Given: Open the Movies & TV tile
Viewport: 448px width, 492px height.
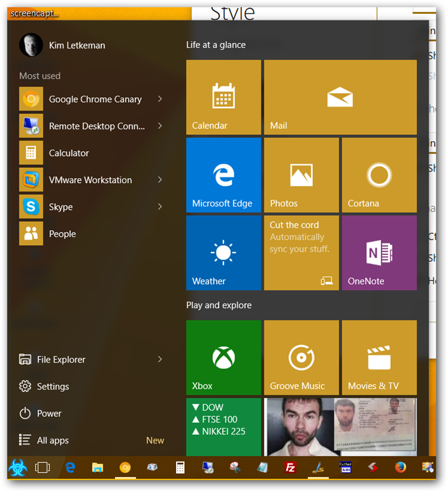Looking at the screenshot, I should [x=380, y=358].
